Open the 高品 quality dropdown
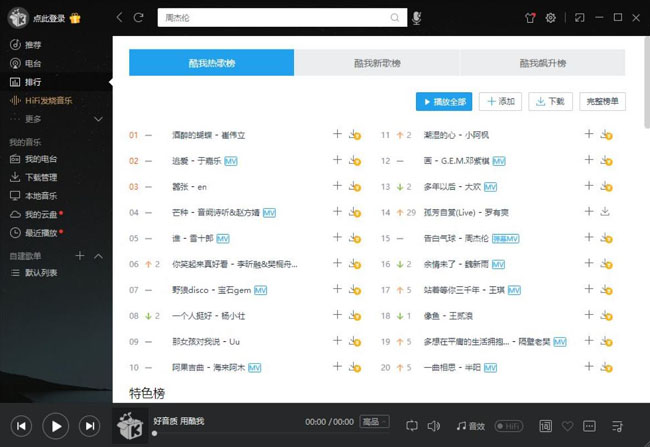 (x=374, y=422)
